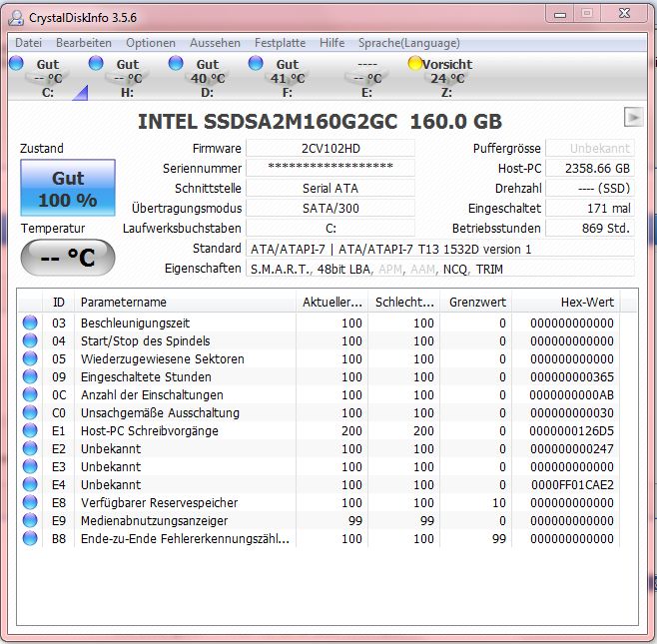Click status orb for Host-PC Schreibvorgänge
Viewport: 657px width, 644px height.
coord(30,430)
